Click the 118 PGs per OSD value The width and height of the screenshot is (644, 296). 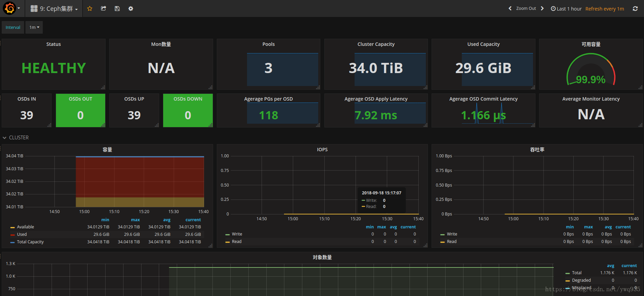268,115
